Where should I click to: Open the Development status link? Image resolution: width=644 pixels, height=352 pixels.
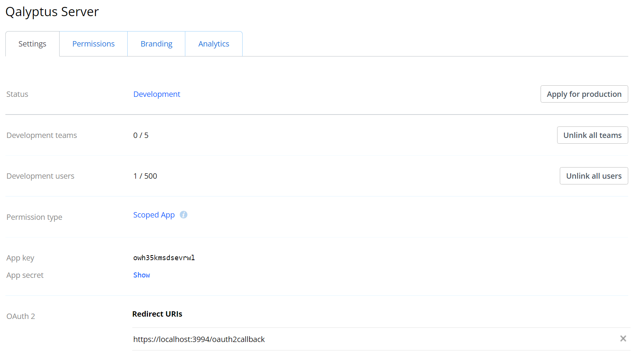point(156,94)
